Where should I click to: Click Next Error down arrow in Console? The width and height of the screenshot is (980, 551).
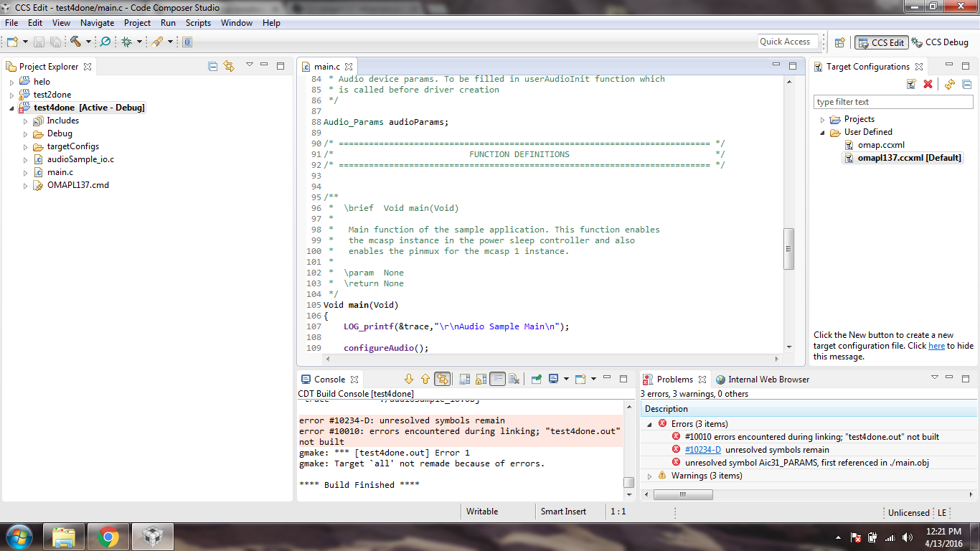click(409, 379)
